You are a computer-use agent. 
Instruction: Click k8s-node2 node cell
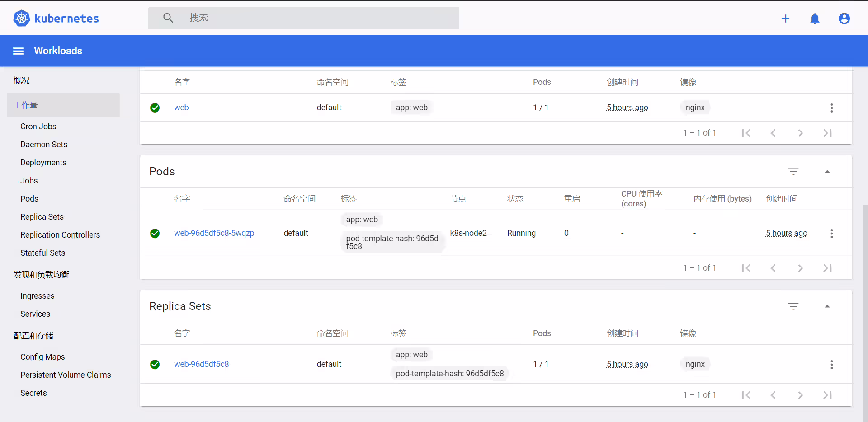click(468, 233)
